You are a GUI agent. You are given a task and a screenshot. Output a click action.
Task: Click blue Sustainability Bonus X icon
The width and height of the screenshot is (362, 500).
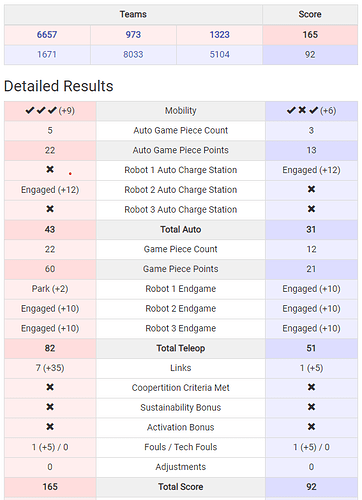point(311,407)
